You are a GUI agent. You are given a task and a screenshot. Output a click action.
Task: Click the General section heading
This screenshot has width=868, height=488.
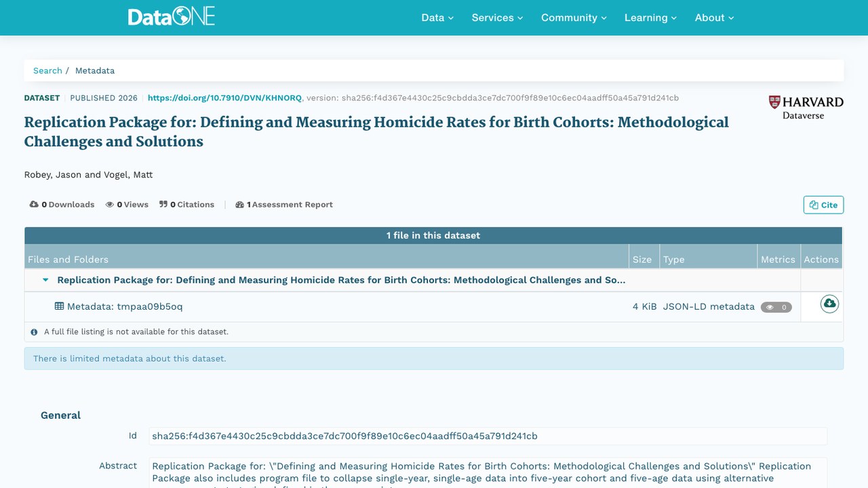point(60,415)
